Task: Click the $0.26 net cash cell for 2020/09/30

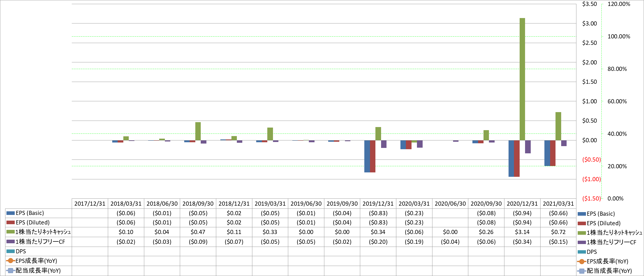Action: [x=486, y=232]
